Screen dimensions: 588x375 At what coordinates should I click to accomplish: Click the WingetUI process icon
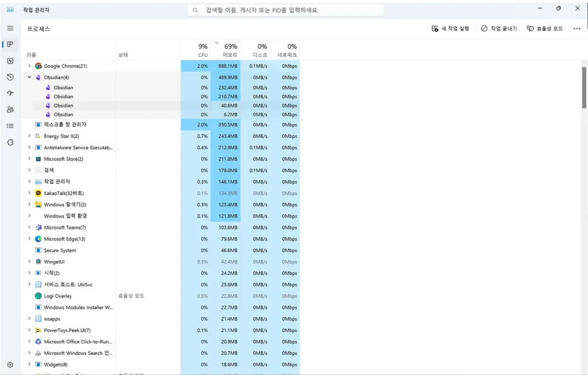tap(38, 262)
